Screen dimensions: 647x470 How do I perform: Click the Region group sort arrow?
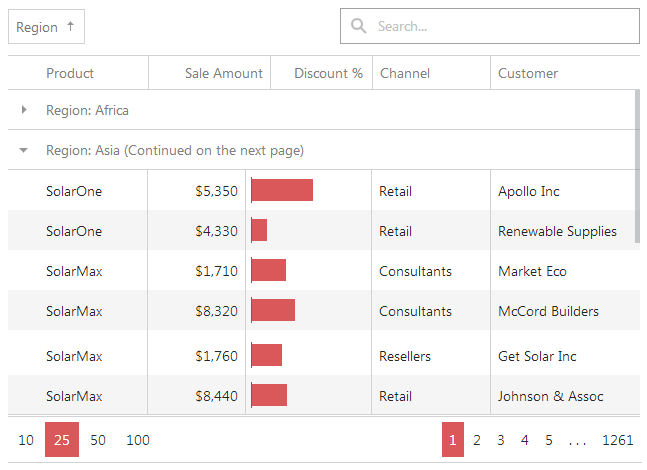[x=70, y=27]
